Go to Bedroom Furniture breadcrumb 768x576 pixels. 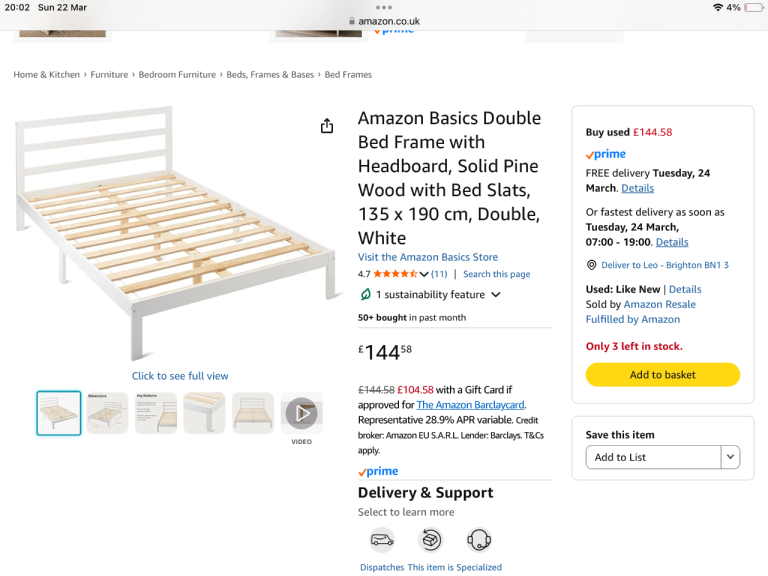tap(177, 75)
